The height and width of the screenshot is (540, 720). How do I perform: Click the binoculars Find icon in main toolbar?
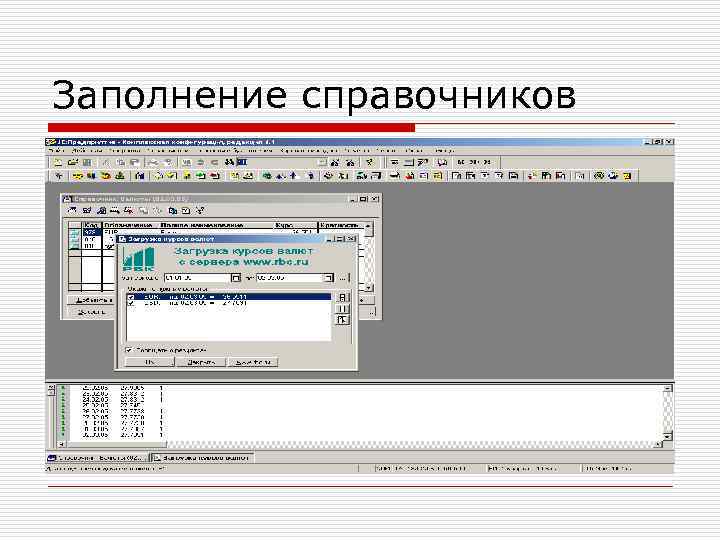coord(229,162)
